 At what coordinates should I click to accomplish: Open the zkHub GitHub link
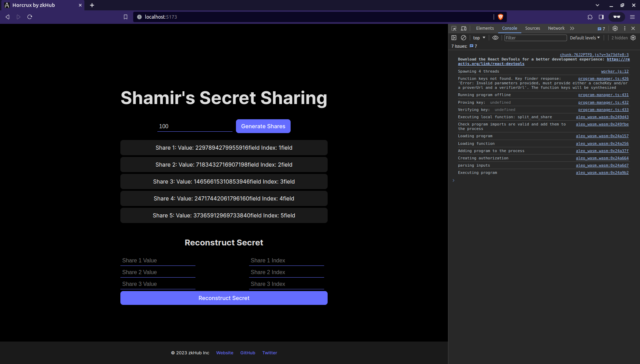coord(248,353)
